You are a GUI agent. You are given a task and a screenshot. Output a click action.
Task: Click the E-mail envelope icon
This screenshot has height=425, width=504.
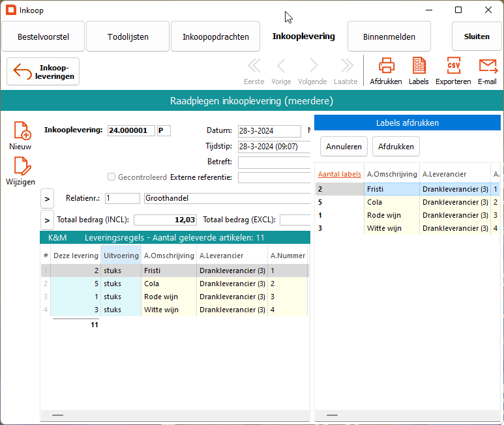488,66
